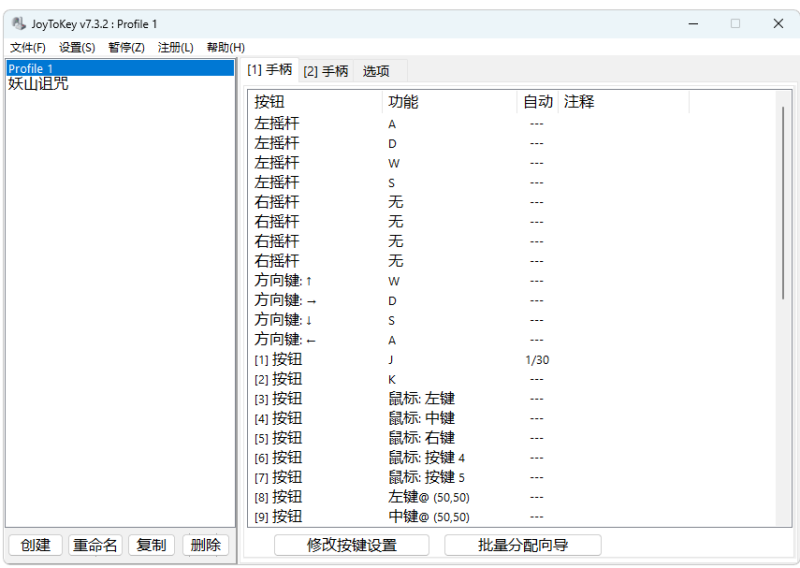Switch to the 选项 tab
Screen dimensions: 800x568
coord(376,71)
